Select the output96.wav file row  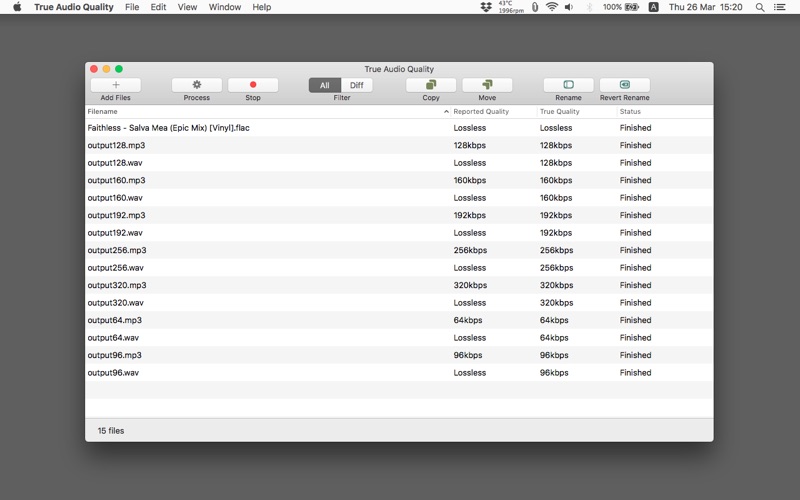[399, 372]
